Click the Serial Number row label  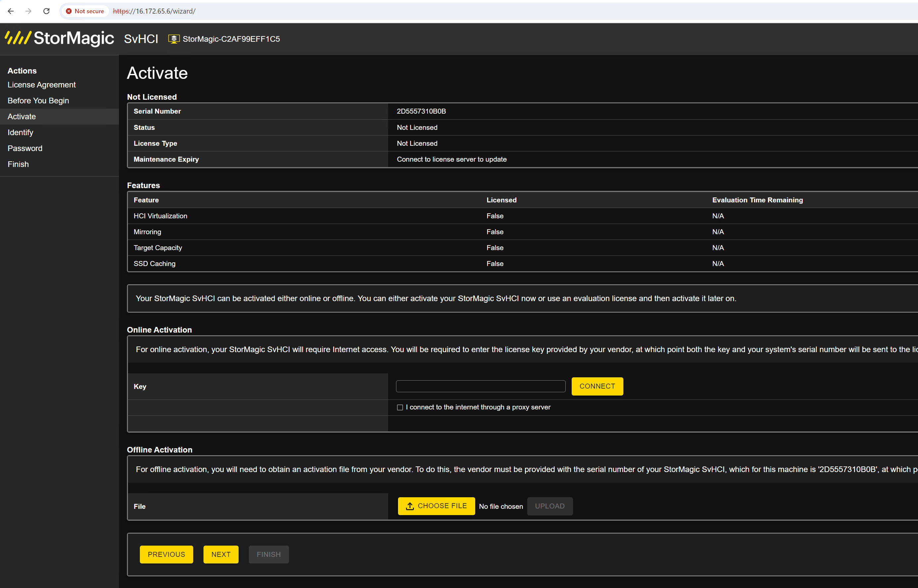(157, 111)
